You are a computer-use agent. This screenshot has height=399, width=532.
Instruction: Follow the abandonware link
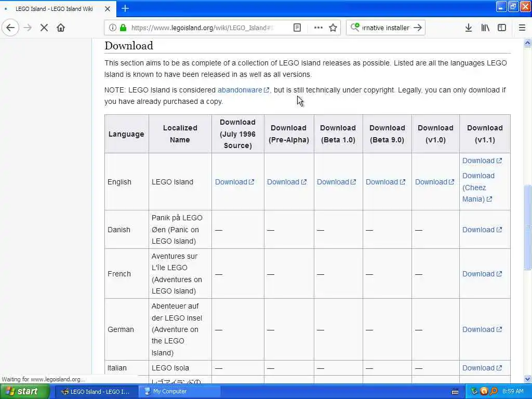click(243, 90)
